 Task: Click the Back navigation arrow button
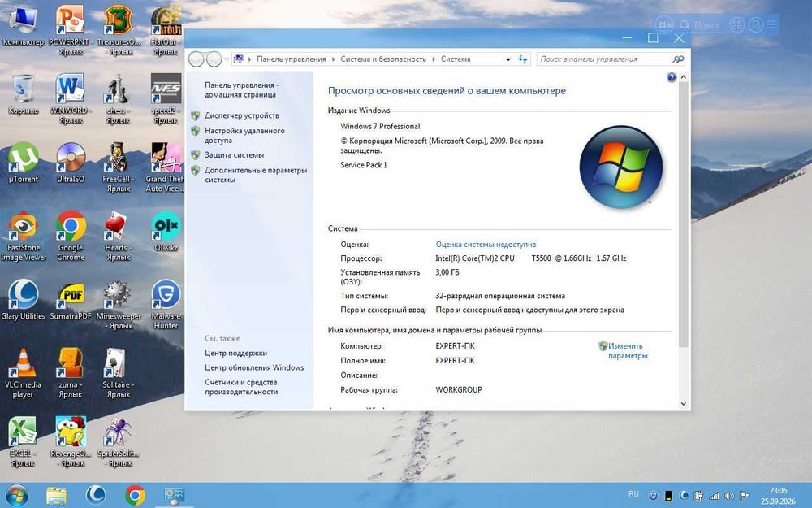[x=197, y=59]
